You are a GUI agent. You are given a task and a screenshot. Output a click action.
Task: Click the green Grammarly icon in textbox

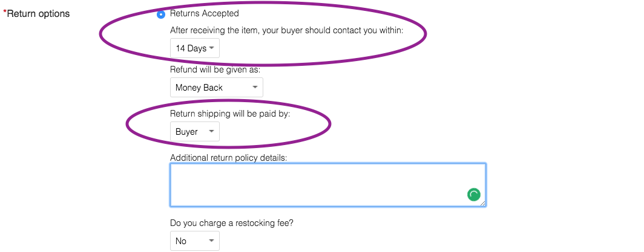[473, 195]
